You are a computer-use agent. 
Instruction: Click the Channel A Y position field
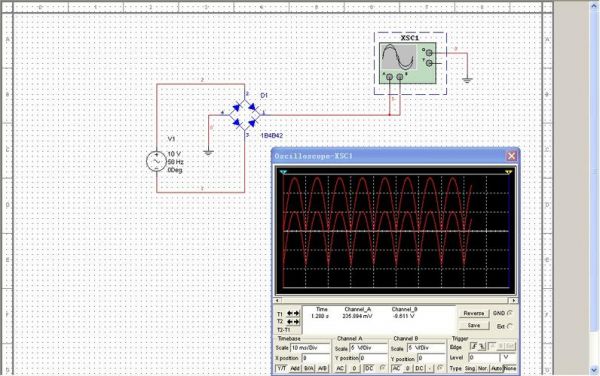(x=374, y=358)
